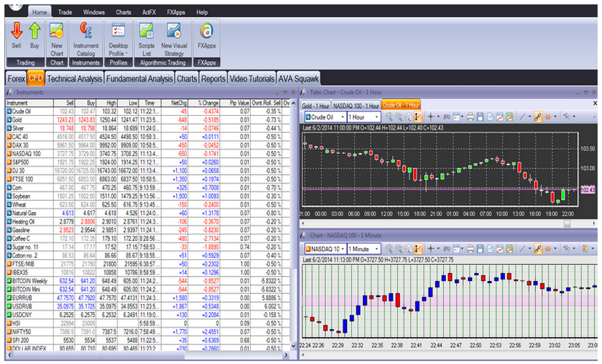Open the AVA Squawk tab
This screenshot has width=602, height=364.
298,79
